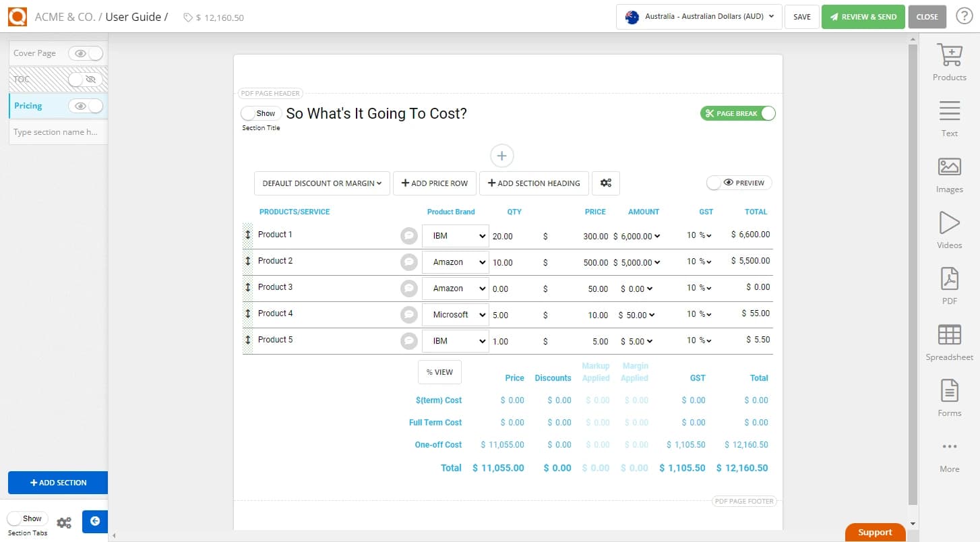Toggle PAGE BREAK for the pricing section
This screenshot has height=542, width=980.
(x=737, y=113)
